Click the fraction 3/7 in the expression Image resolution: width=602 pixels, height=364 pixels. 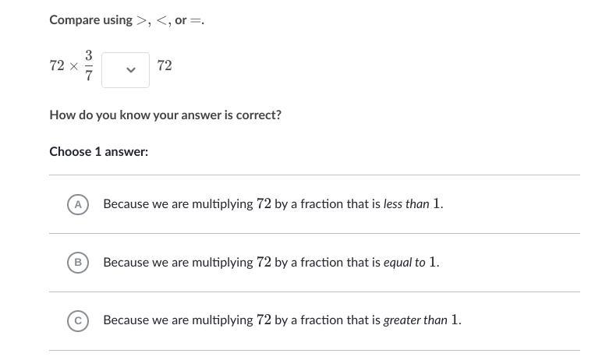coord(89,65)
